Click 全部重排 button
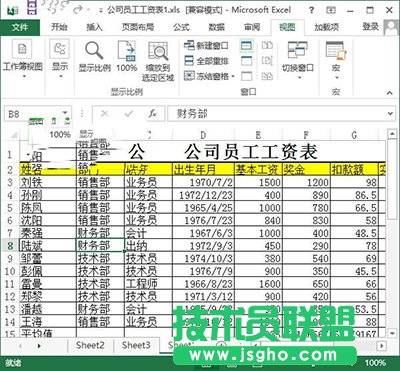Image resolution: width=400 pixels, height=371 pixels. tap(206, 61)
